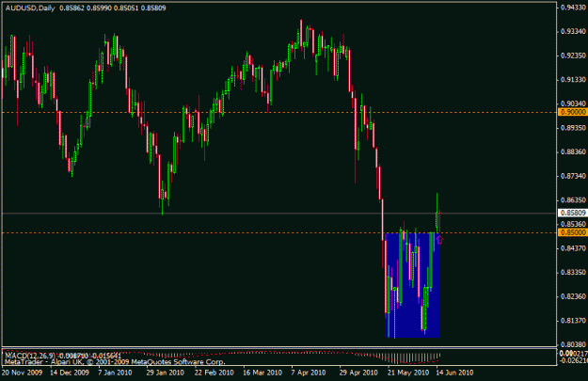Click the 14 Dec 2009 date label
This screenshot has width=588, height=381.
(70, 373)
